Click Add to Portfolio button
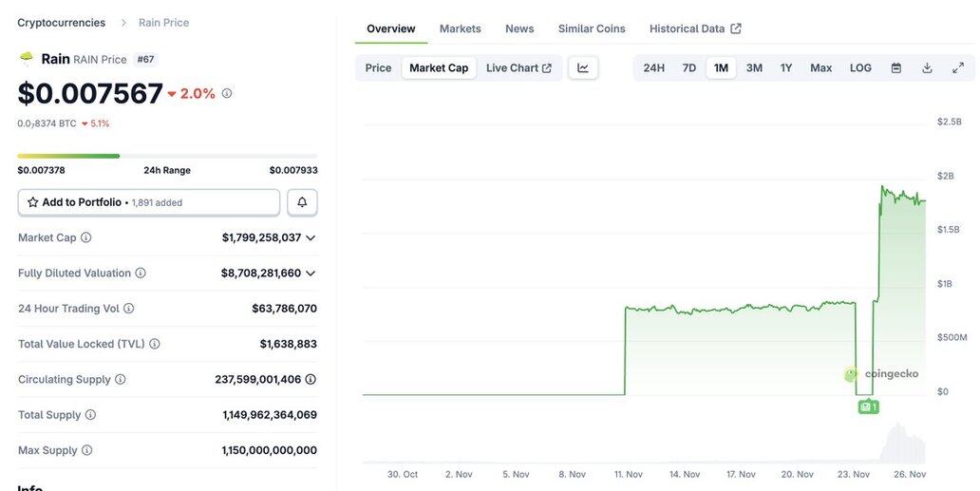This screenshot has width=980, height=491. pos(149,202)
